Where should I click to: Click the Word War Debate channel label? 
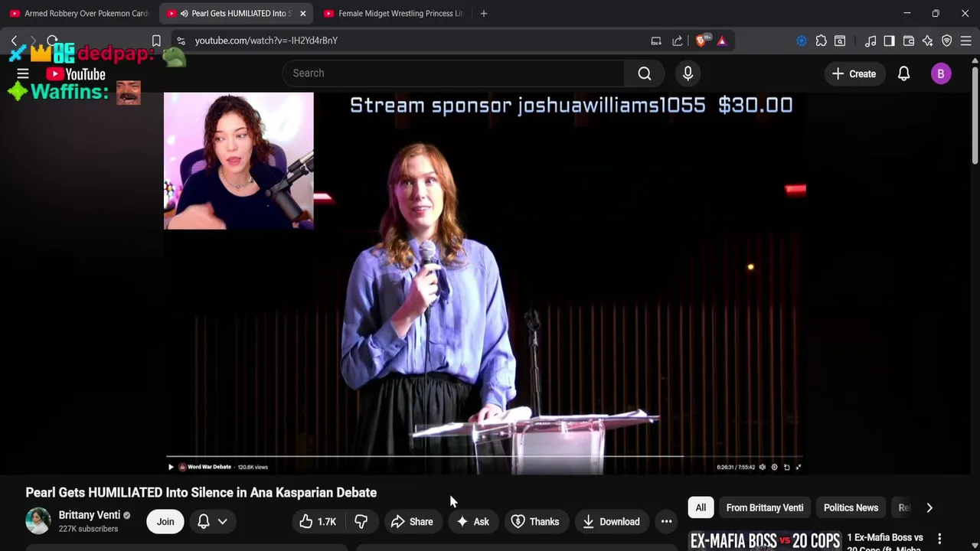click(209, 467)
